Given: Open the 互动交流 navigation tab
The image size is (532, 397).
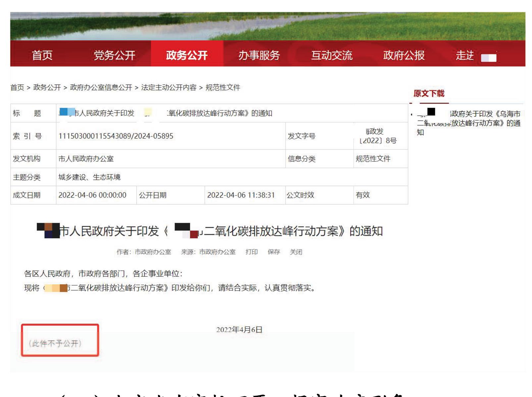Looking at the screenshot, I should pyautogui.click(x=332, y=55).
